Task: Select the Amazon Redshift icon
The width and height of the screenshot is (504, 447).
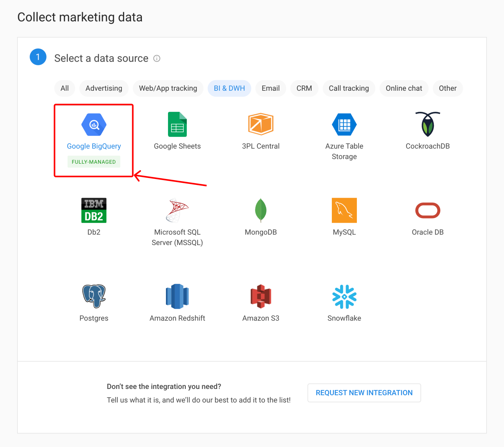Action: (x=177, y=296)
